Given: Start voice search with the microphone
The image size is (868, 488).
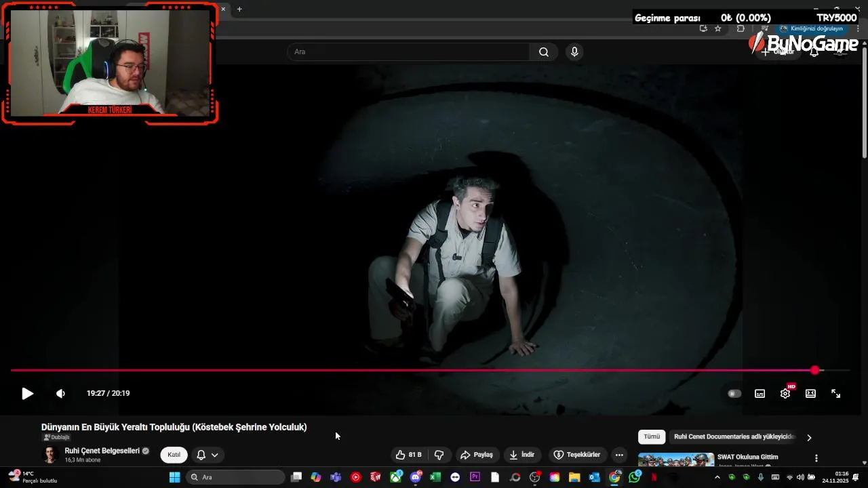Looking at the screenshot, I should point(574,52).
